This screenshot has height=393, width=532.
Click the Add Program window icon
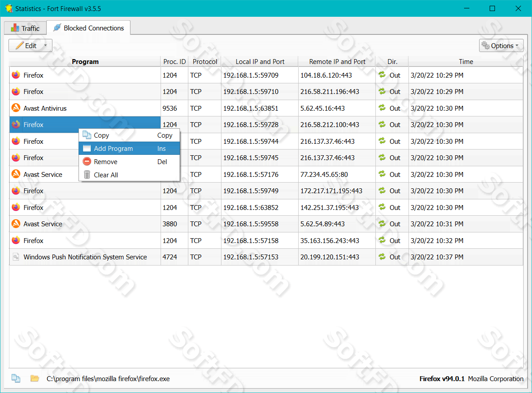(87, 149)
